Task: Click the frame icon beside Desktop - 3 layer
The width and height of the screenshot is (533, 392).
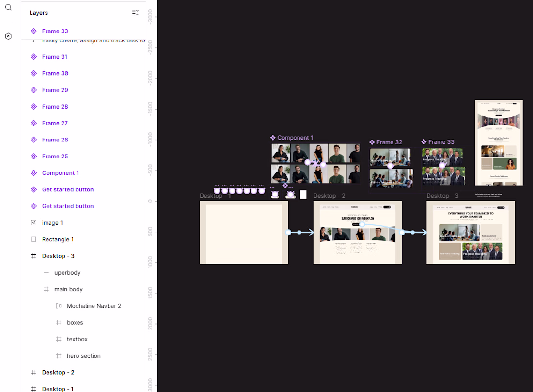Action: (33, 256)
